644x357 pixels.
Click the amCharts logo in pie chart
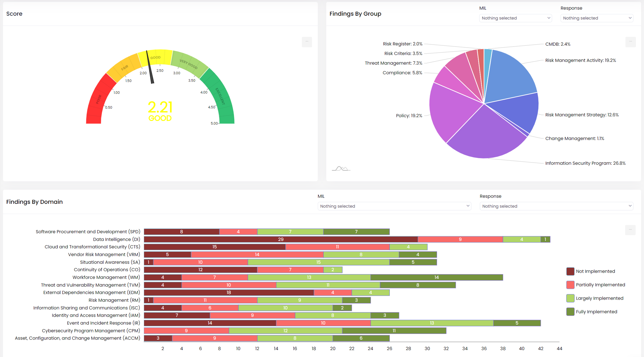341,168
